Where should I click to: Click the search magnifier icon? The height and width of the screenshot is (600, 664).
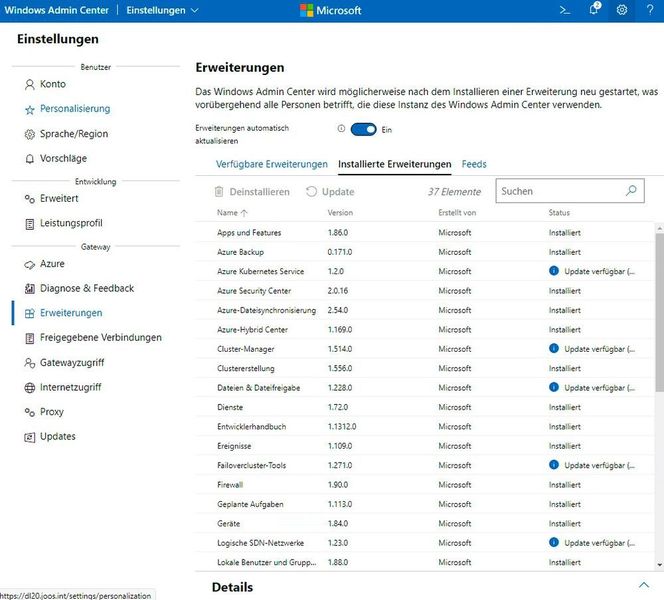(631, 191)
